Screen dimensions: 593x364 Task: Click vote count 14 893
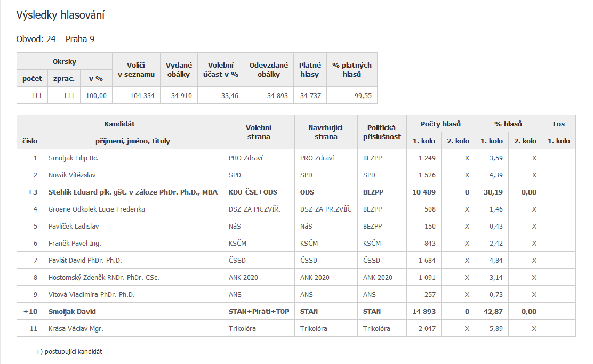point(424,311)
